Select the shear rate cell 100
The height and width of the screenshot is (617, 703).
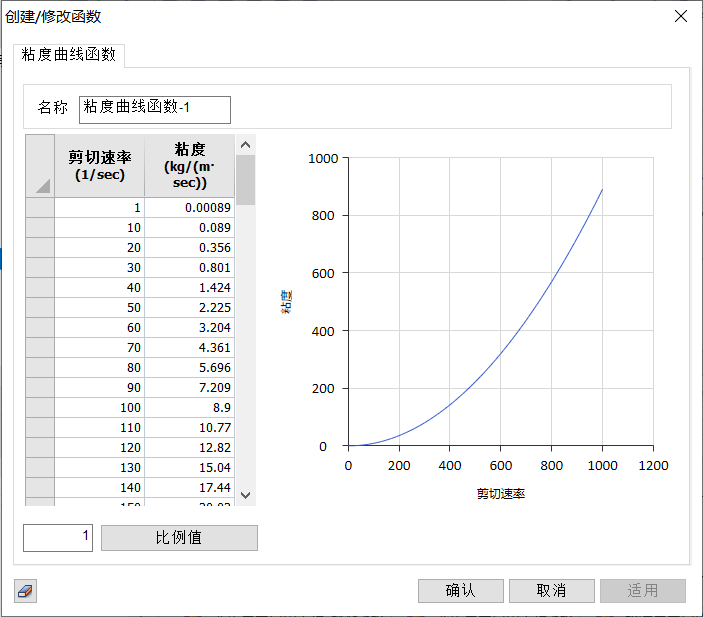(100, 408)
